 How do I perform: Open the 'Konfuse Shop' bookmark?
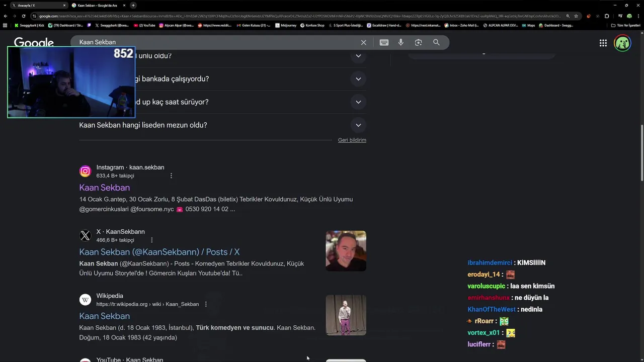[x=312, y=25]
